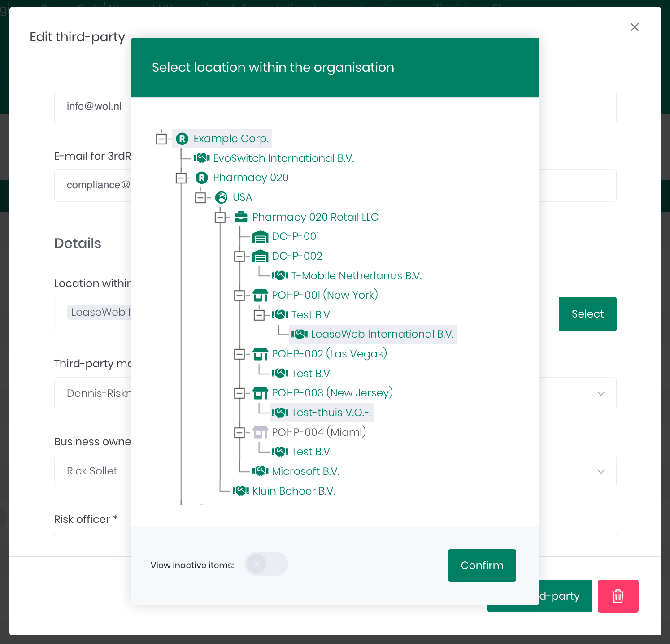Click the red trash delete button
The width and height of the screenshot is (670, 644).
tap(618, 596)
